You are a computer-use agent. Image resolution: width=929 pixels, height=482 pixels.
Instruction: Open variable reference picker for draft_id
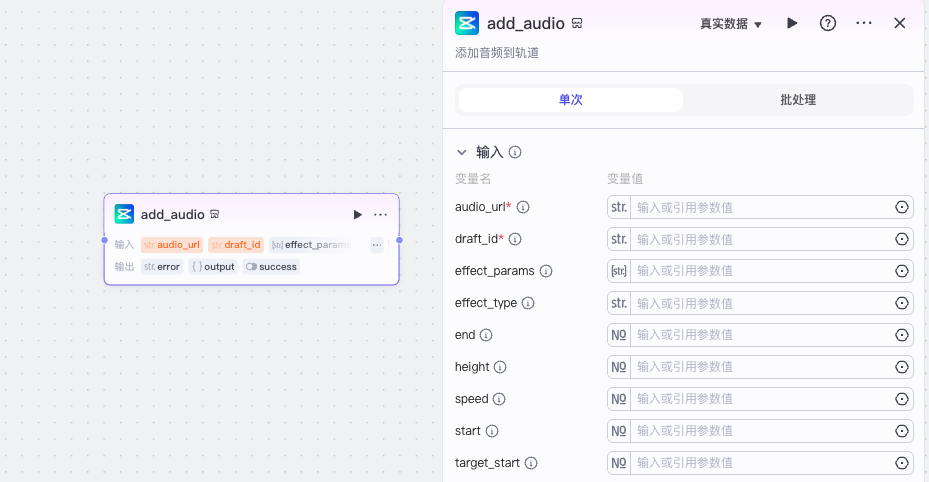point(901,239)
